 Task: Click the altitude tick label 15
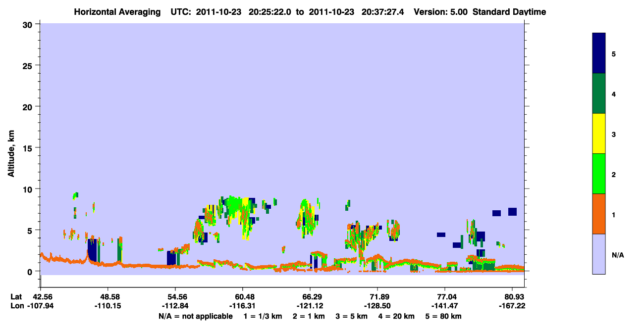29,147
